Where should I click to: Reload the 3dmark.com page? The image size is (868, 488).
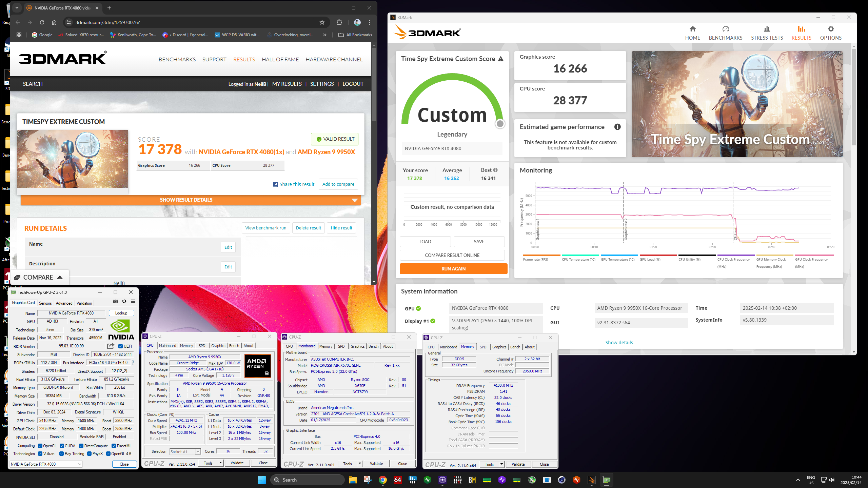point(42,22)
